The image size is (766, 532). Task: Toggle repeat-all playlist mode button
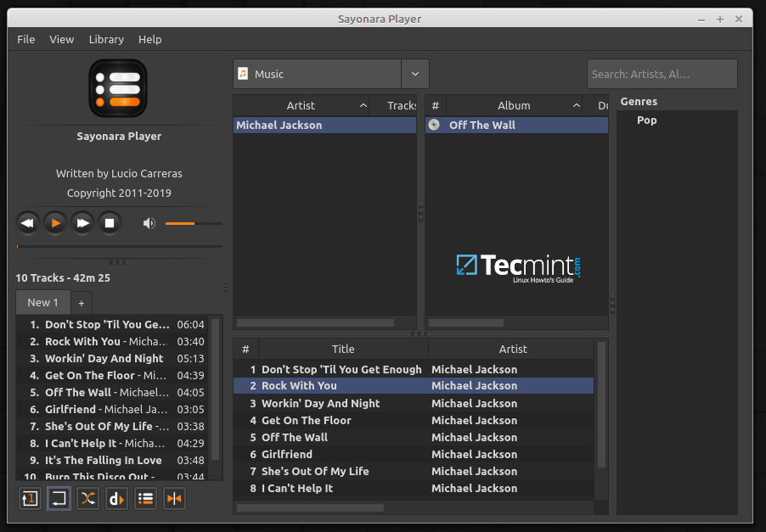pyautogui.click(x=59, y=498)
